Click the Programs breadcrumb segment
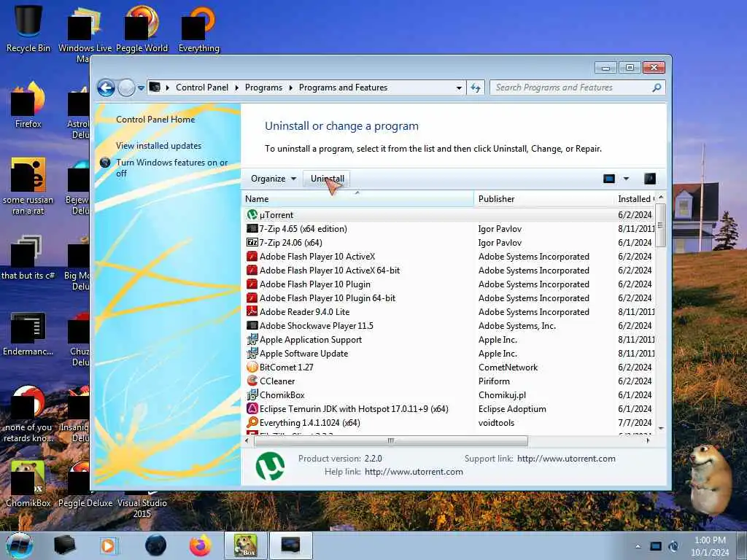 click(x=263, y=87)
